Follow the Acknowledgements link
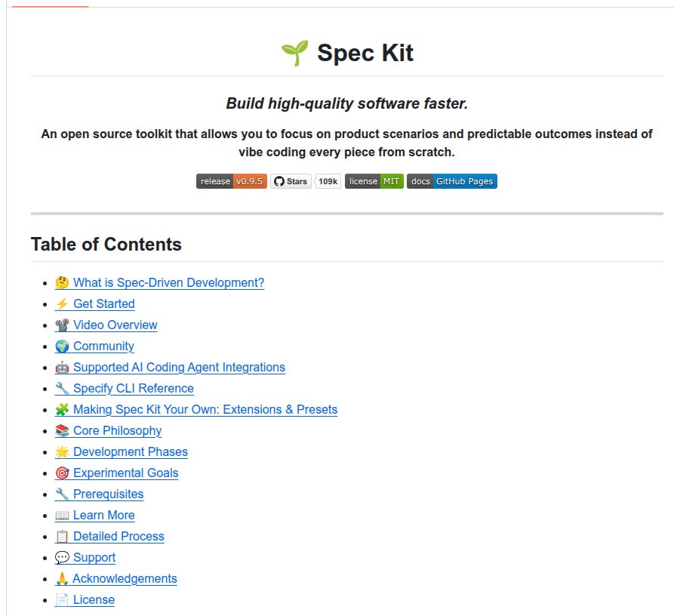 coord(125,578)
